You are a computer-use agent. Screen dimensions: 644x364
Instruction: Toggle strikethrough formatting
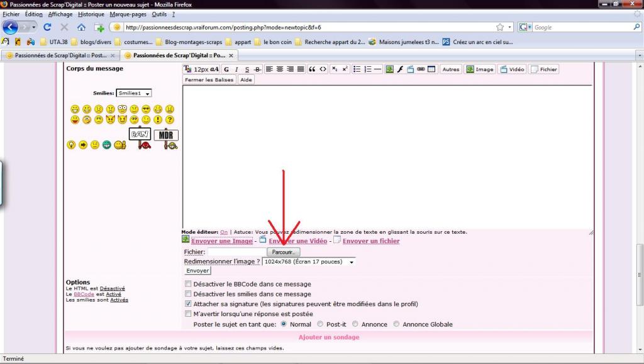(x=257, y=69)
